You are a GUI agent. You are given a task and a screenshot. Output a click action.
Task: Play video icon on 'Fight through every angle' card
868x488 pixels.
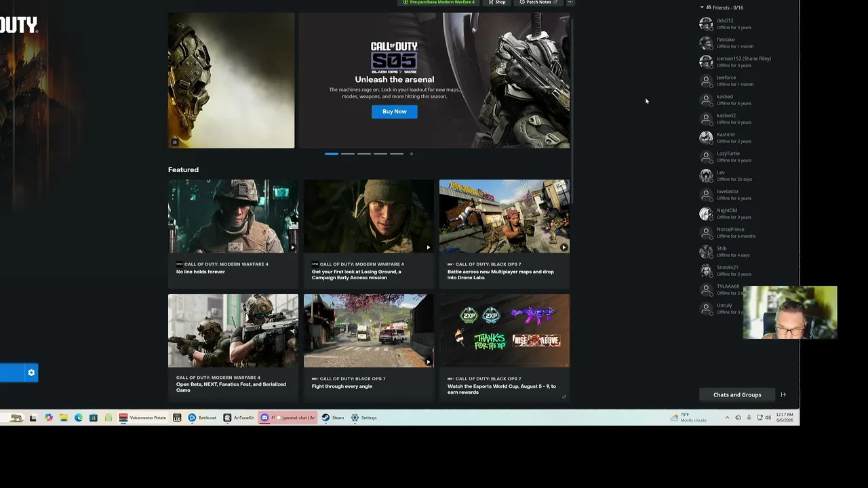point(428,362)
